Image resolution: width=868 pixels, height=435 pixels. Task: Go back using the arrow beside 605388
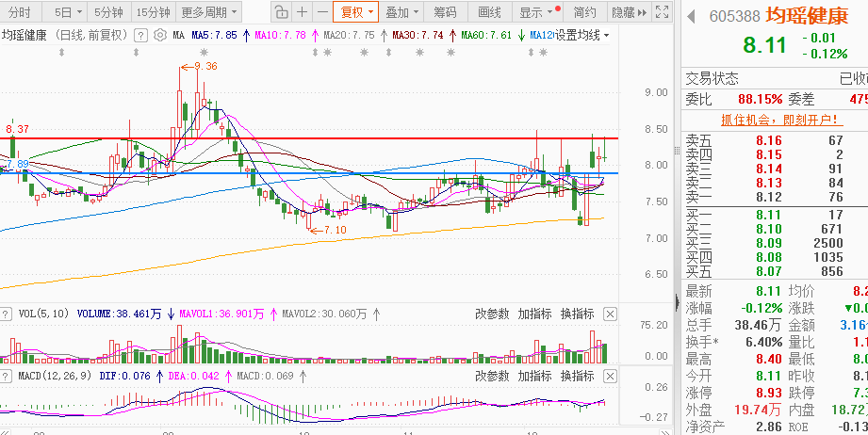pyautogui.click(x=691, y=16)
